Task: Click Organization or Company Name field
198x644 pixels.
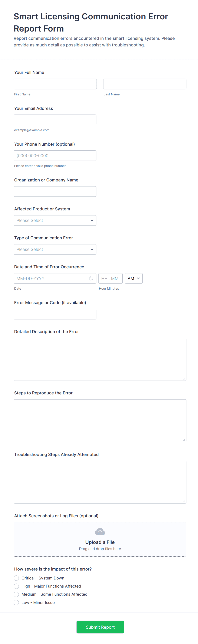Action: pos(55,191)
